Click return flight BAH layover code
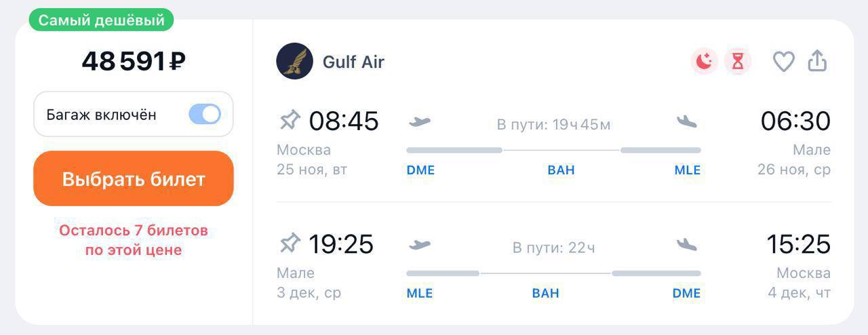The image size is (868, 335). 546,294
